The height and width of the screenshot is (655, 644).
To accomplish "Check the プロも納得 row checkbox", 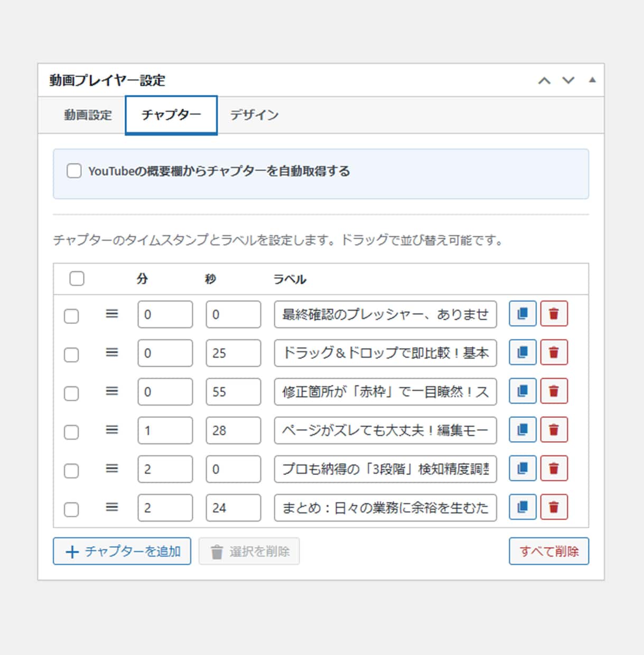I will point(71,470).
